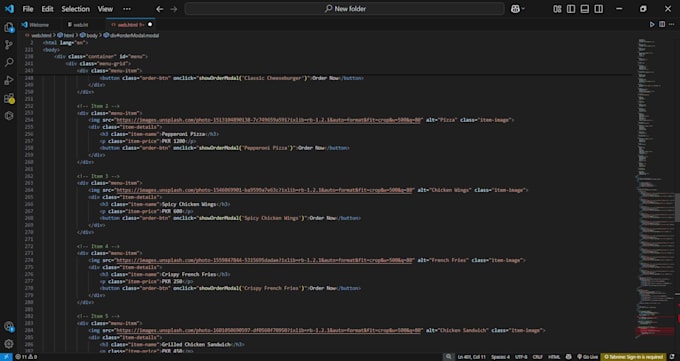
Task: Click the text Pepperoni Pizza on line 256
Action: pos(184,134)
